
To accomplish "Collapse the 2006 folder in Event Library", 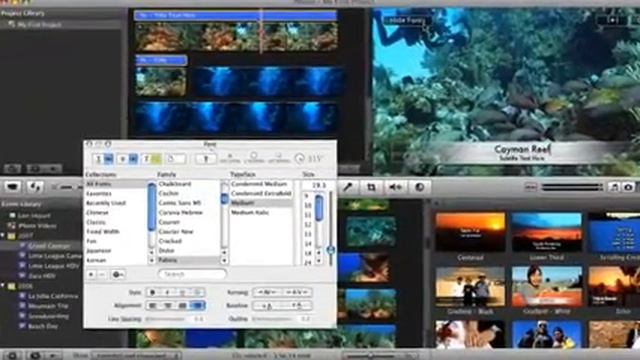I will [x=3, y=286].
